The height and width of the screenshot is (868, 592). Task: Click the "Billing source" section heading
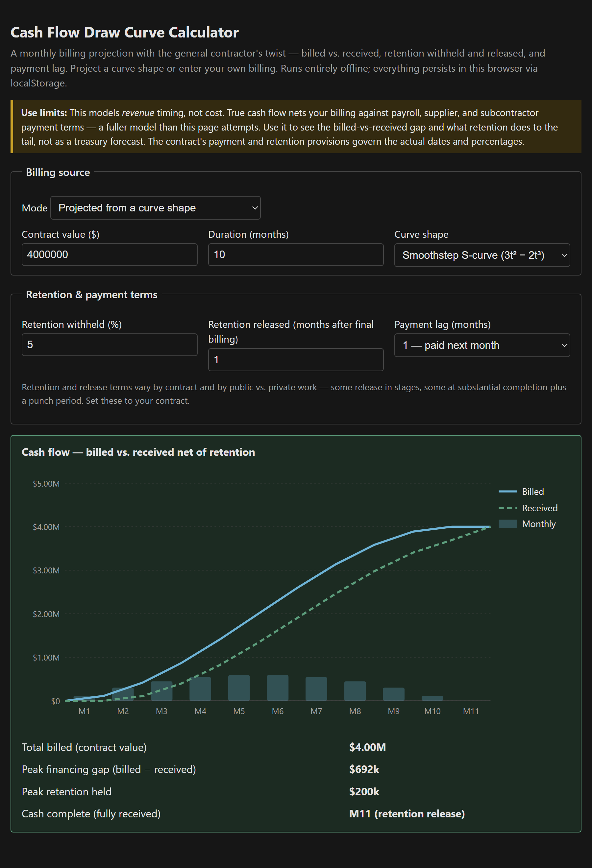click(58, 172)
